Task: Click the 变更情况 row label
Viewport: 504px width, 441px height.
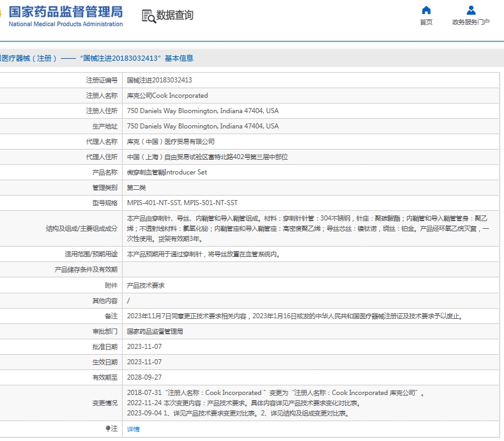Action: pos(105,403)
